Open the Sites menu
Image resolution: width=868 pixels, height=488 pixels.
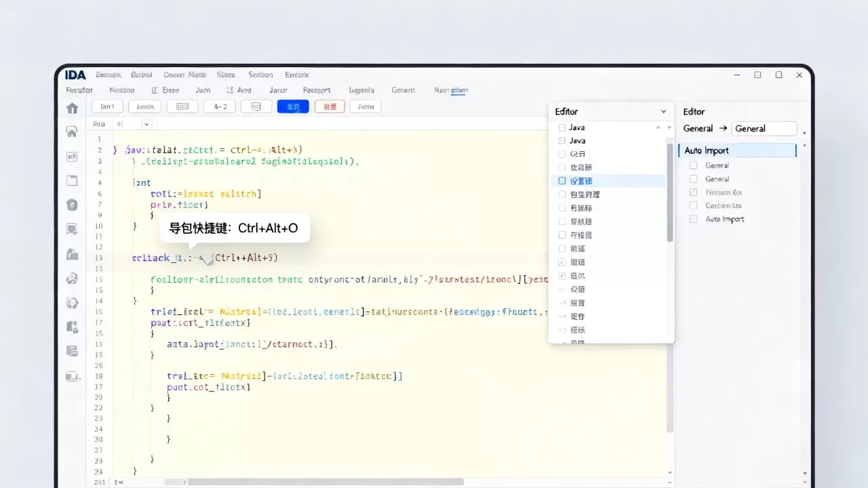pos(226,75)
